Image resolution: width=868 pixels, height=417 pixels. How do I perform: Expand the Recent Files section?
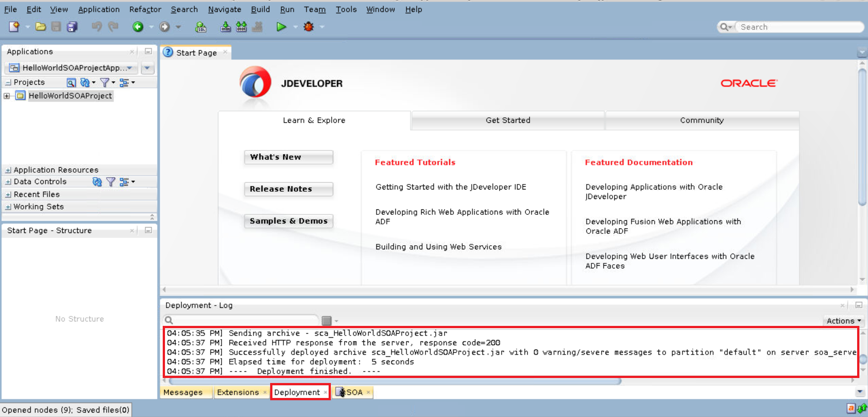point(8,194)
